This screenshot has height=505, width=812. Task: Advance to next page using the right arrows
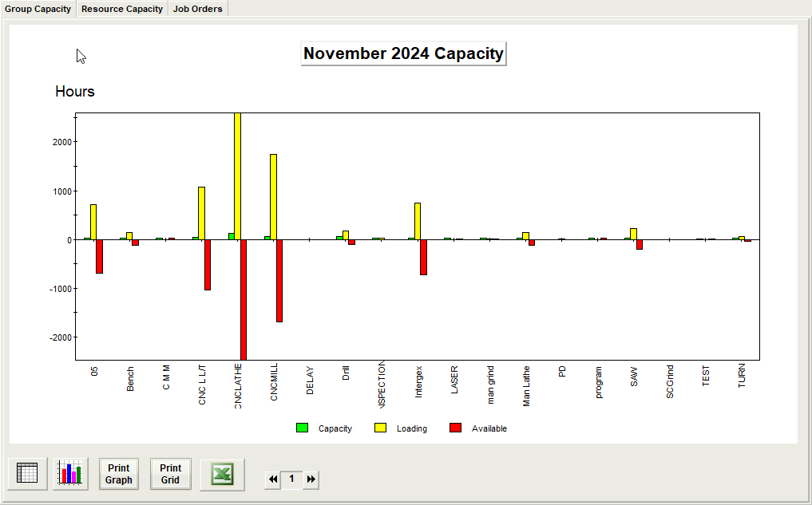point(311,479)
